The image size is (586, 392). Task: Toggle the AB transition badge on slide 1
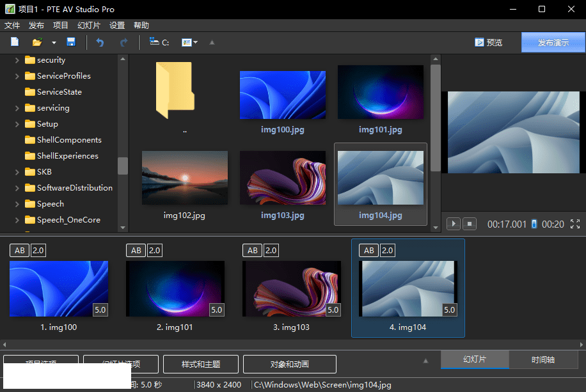click(x=19, y=250)
